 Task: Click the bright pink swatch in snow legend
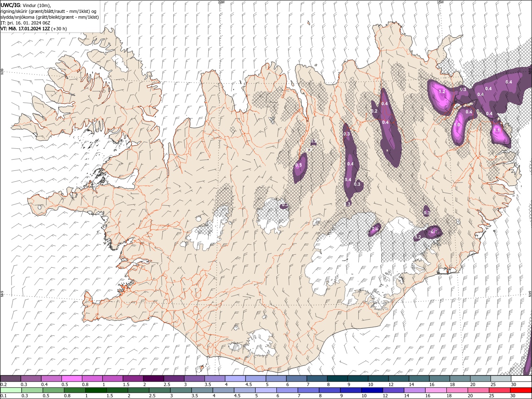point(71,379)
